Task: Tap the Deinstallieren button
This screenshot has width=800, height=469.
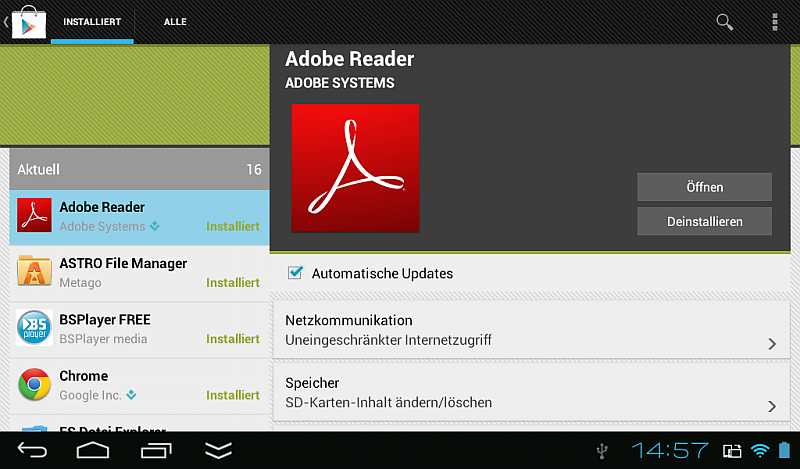Action: 704,221
